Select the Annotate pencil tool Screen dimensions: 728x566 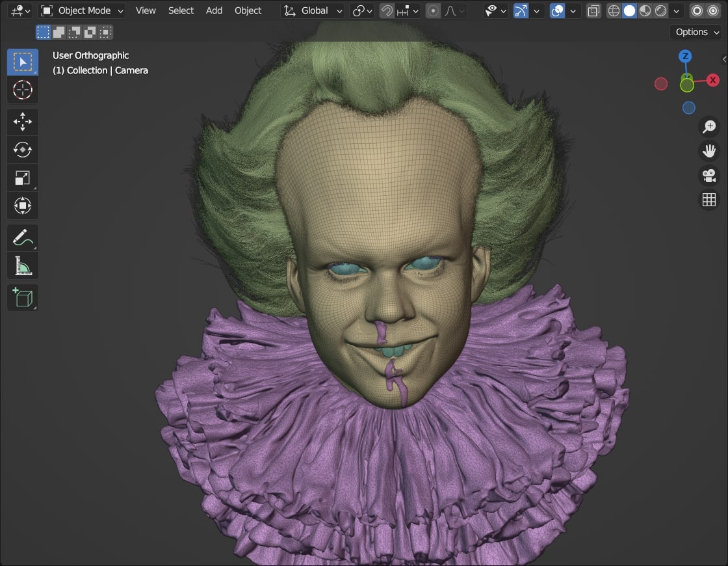pos(23,237)
